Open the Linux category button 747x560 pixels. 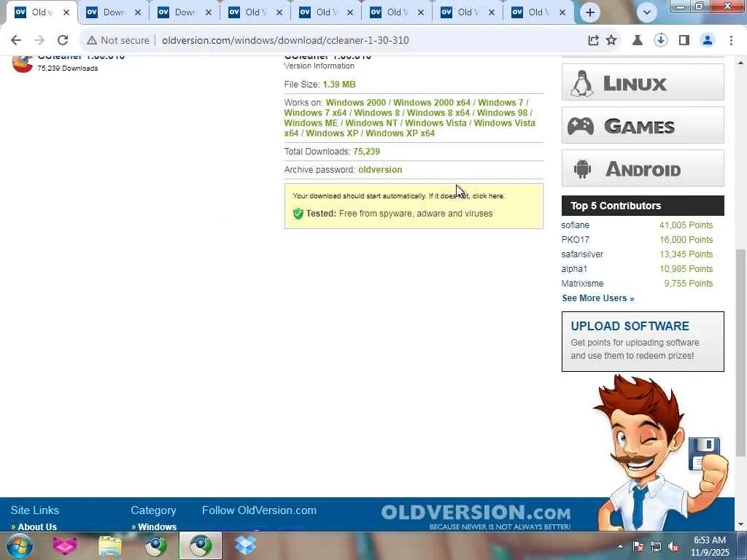[643, 82]
